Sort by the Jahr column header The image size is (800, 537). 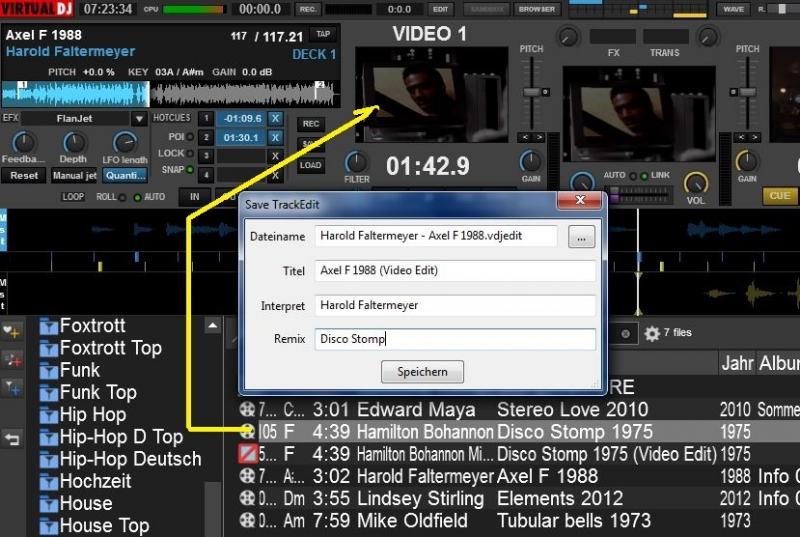tap(737, 363)
